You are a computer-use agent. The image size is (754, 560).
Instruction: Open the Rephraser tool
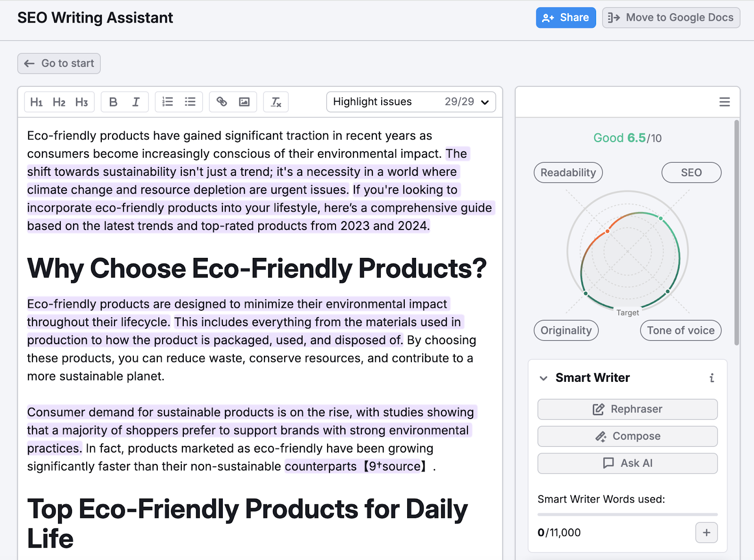click(x=627, y=409)
